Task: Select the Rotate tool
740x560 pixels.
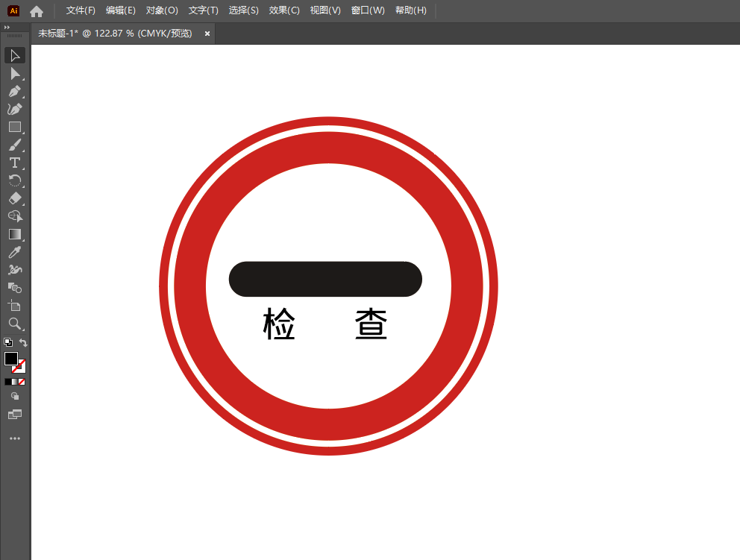Action: click(14, 180)
